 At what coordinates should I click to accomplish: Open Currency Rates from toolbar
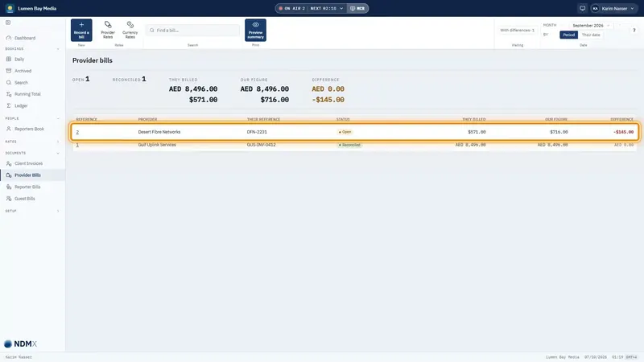[130, 30]
